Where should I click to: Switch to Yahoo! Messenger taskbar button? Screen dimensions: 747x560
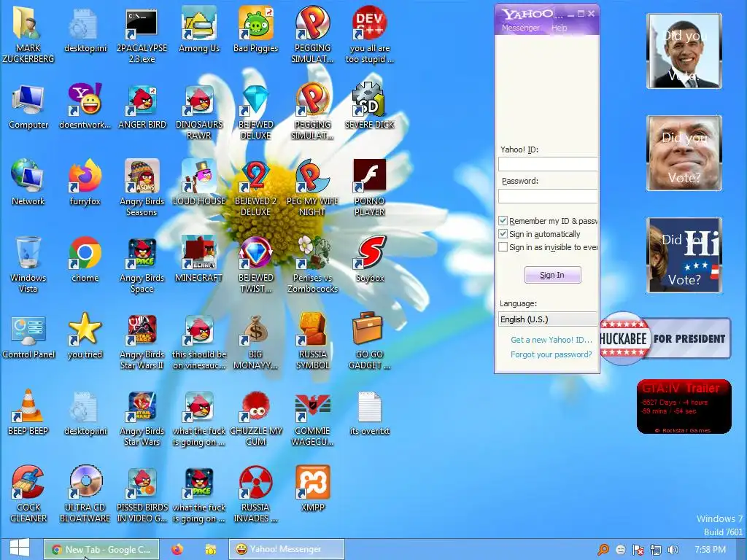click(286, 549)
